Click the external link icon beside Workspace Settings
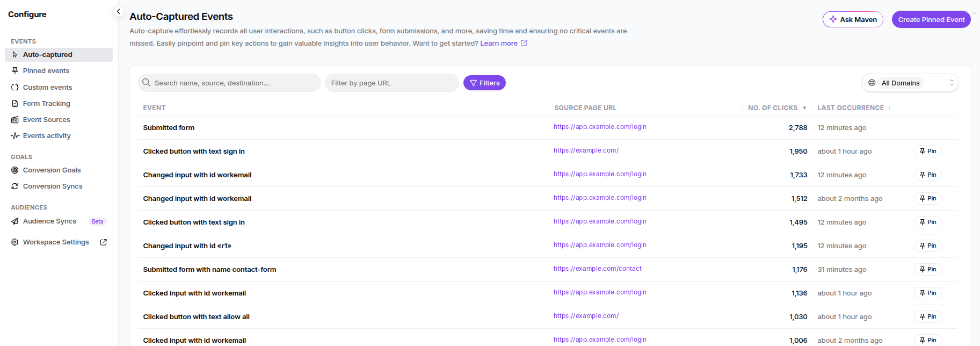The image size is (980, 346). (x=104, y=242)
